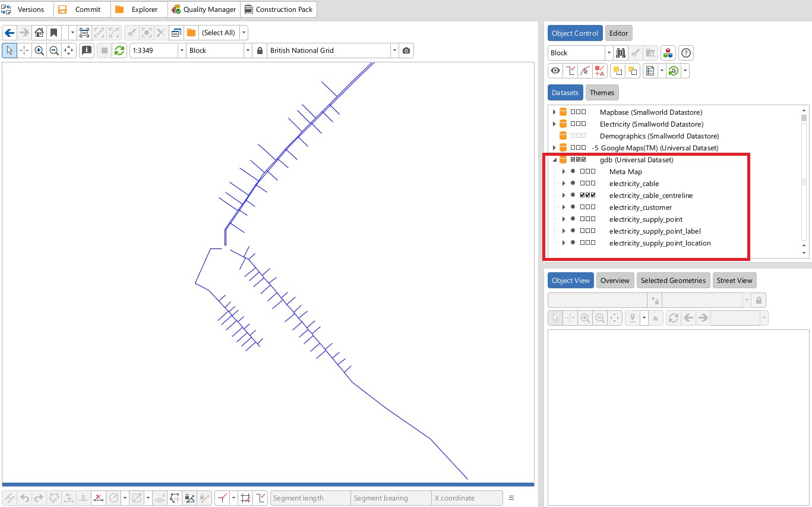The image size is (812, 507).
Task: Open the Overview tab
Action: coord(615,281)
